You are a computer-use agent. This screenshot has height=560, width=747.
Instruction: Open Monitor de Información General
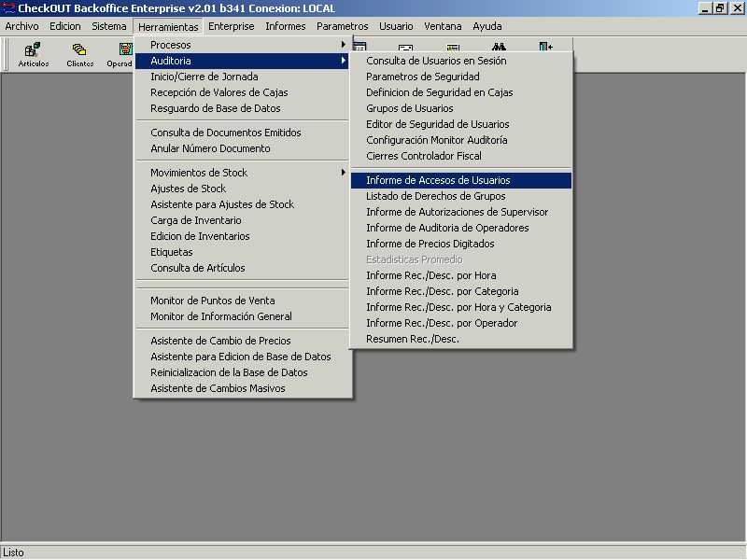(x=243, y=316)
